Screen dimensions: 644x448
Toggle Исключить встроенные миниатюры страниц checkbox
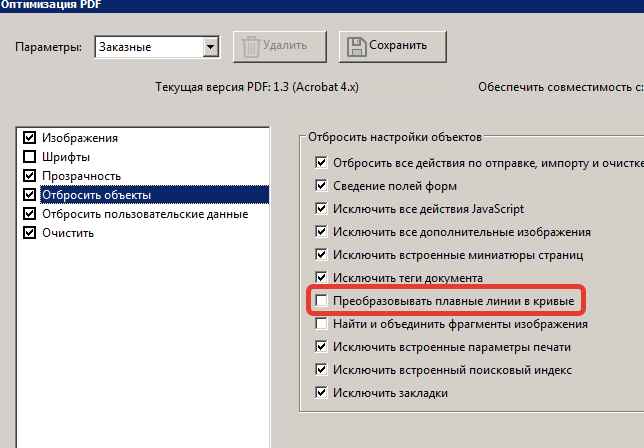coord(321,255)
